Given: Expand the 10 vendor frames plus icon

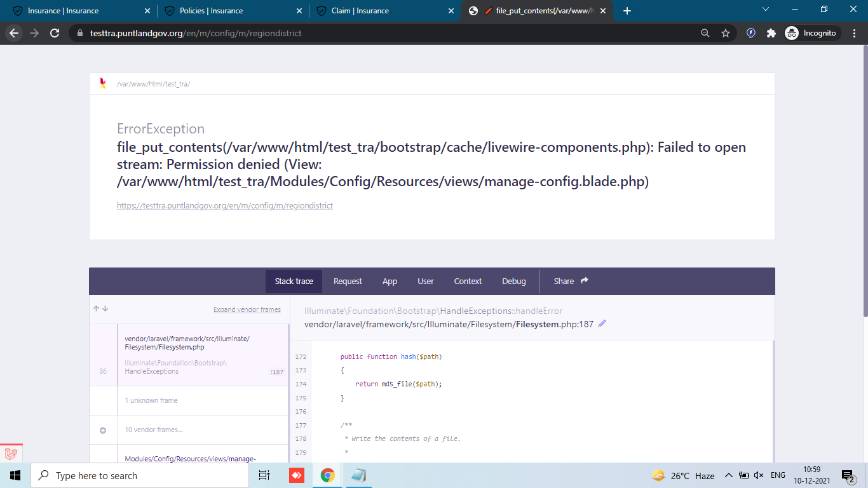Looking at the screenshot, I should point(103,430).
